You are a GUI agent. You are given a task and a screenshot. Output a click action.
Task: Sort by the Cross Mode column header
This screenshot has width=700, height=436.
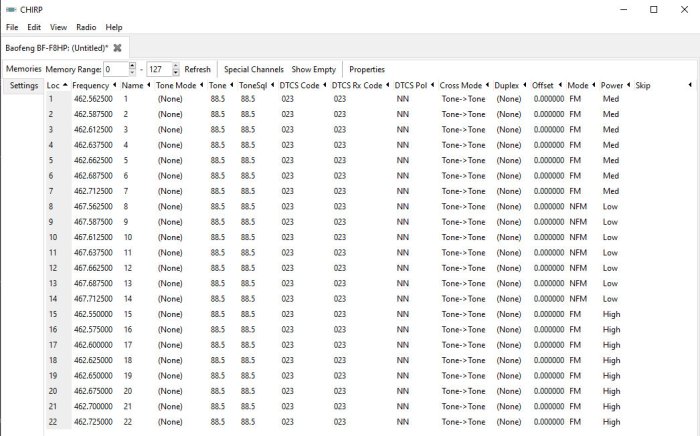(x=464, y=85)
